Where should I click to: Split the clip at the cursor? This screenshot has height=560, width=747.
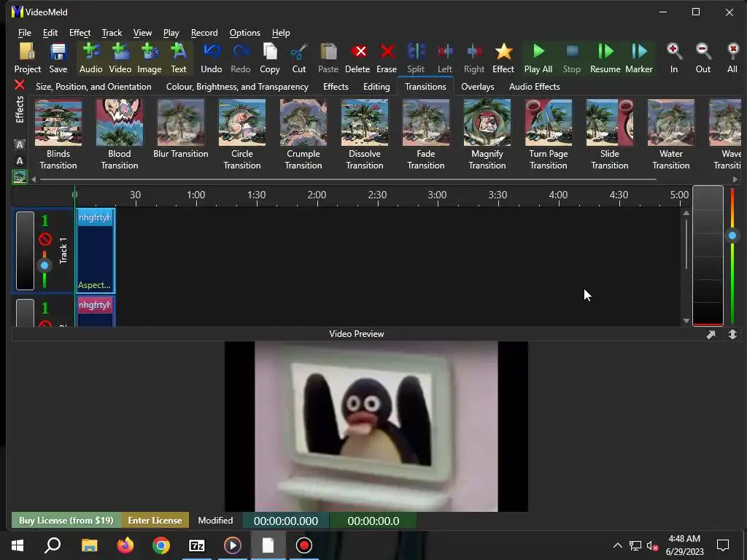click(415, 58)
